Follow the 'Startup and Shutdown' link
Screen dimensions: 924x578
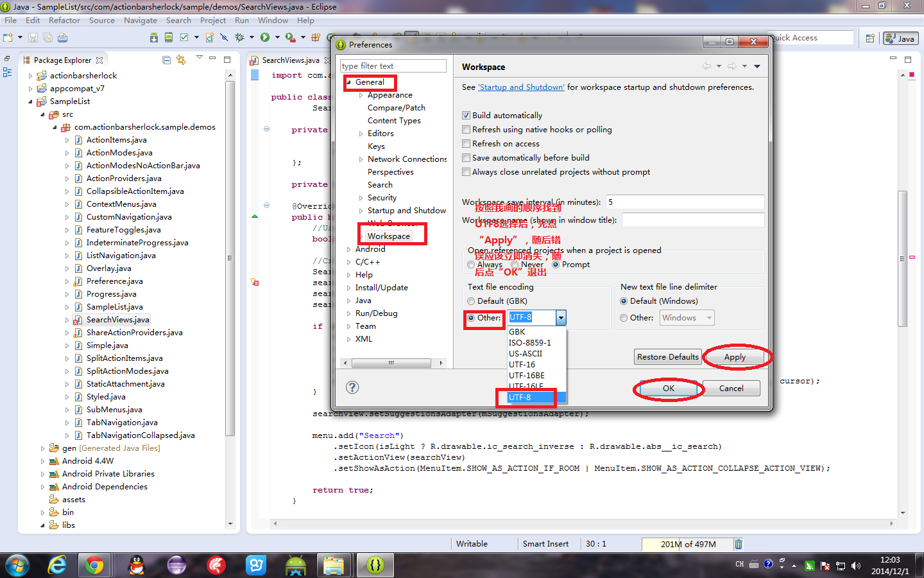click(522, 87)
